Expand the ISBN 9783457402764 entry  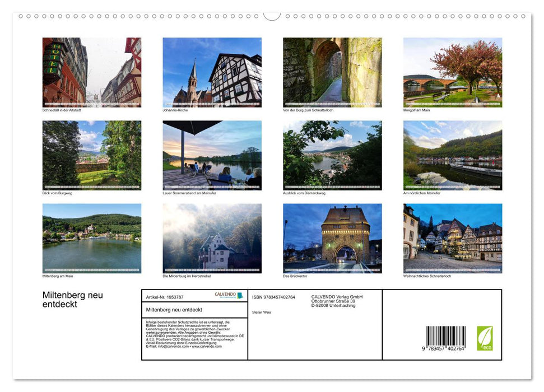pyautogui.click(x=274, y=298)
